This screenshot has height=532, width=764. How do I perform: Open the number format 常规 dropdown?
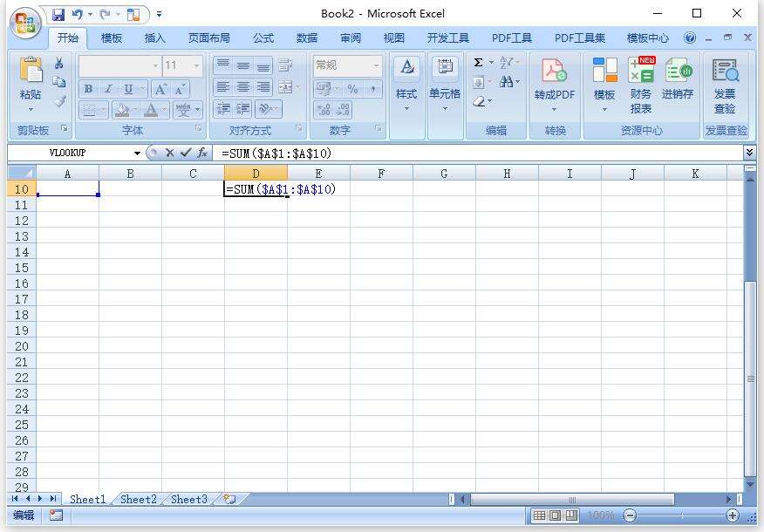click(x=376, y=65)
